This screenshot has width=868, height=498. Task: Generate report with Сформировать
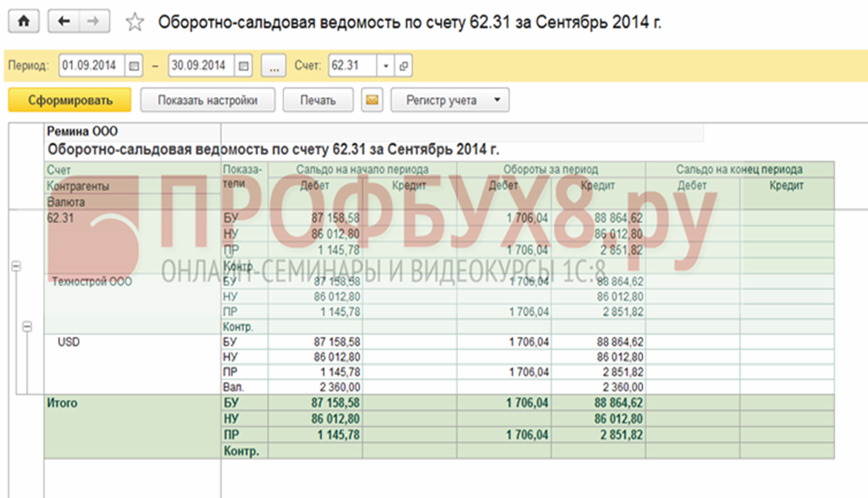[x=69, y=100]
